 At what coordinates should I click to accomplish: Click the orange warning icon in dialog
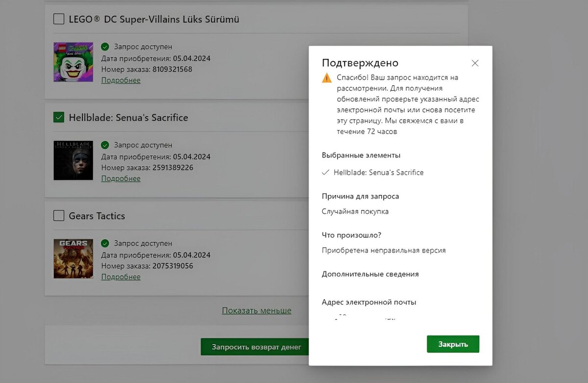(327, 78)
